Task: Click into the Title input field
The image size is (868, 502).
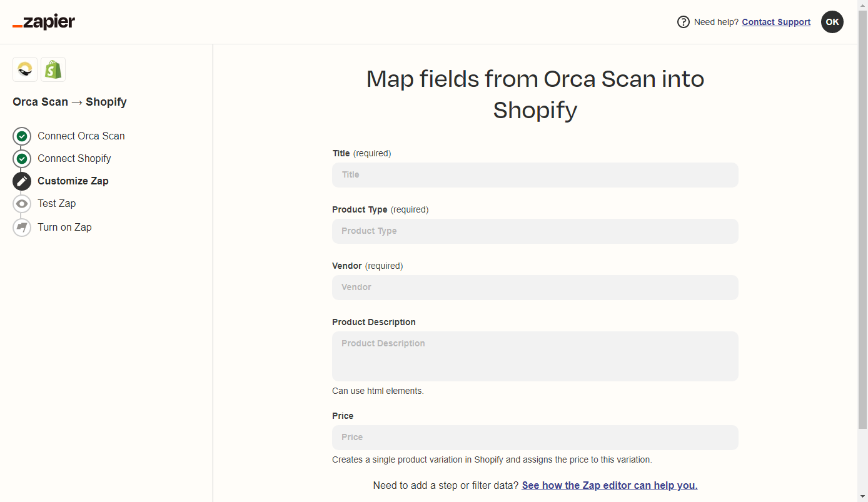Action: (535, 175)
